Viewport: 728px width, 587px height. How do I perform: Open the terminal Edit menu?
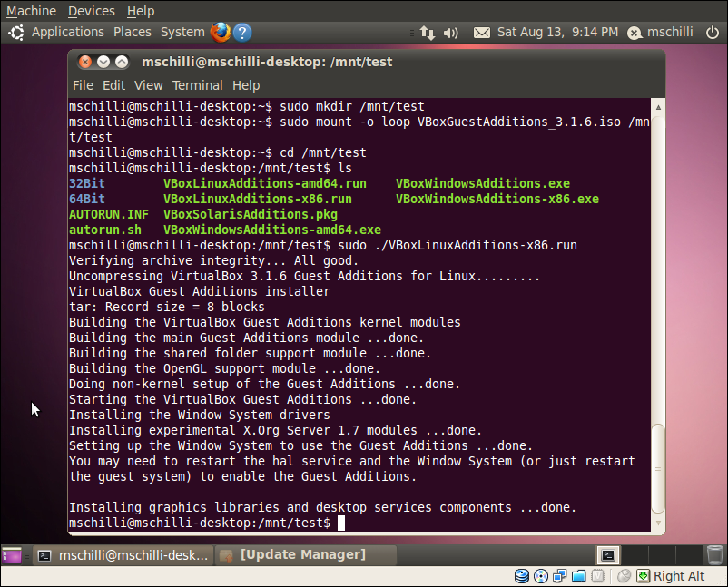tap(113, 85)
